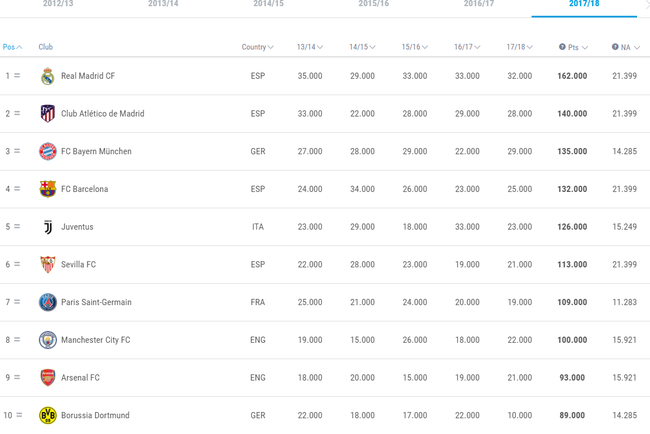The image size is (650, 434).
Task: Sort table by Pos column
Action: point(12,47)
